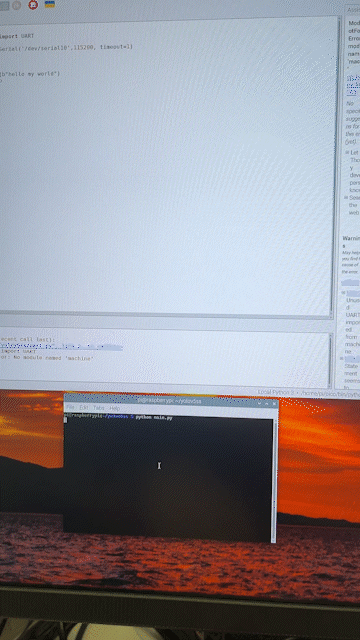Open the terminal Help menu

point(114,408)
